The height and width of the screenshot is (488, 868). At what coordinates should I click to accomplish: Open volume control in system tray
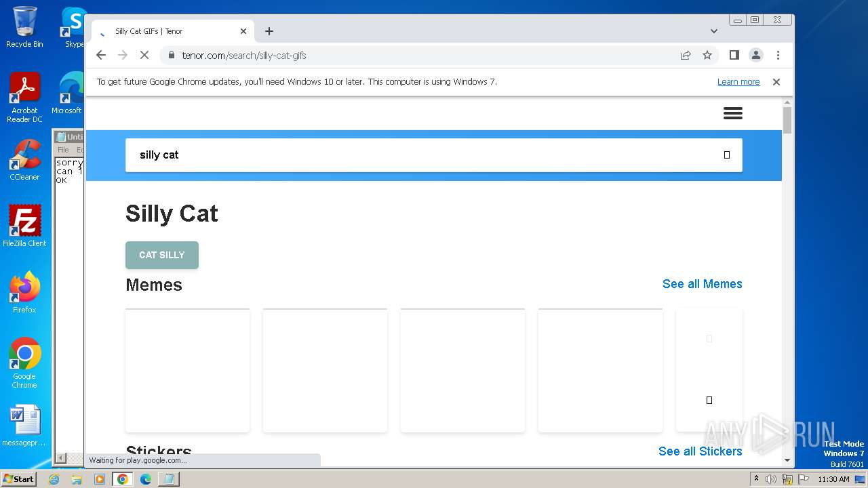[x=771, y=479]
